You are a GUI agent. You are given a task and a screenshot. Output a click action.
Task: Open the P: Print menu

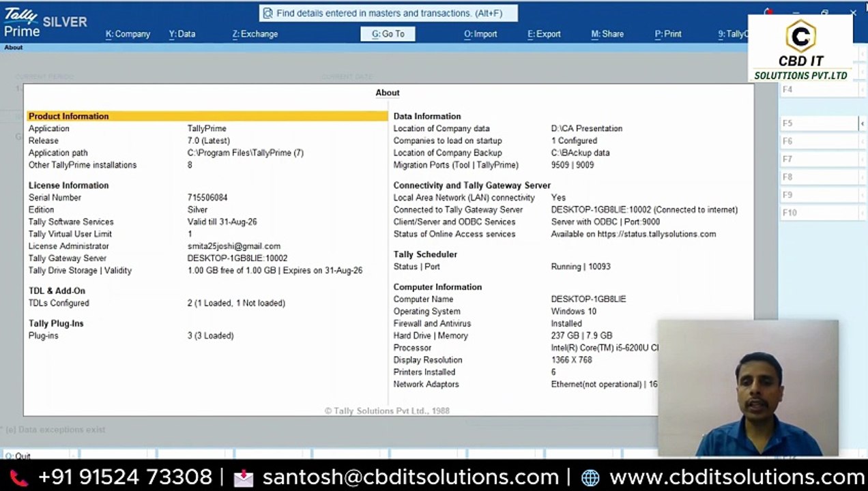click(x=668, y=34)
